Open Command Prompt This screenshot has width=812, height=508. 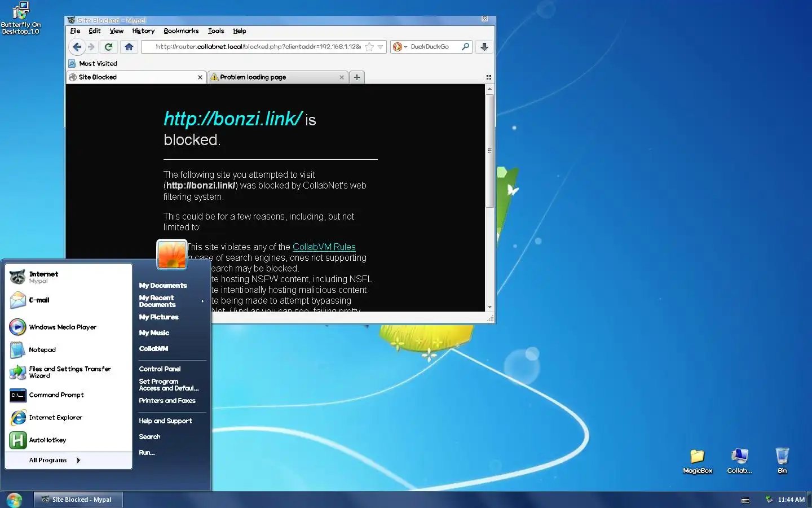click(69, 395)
